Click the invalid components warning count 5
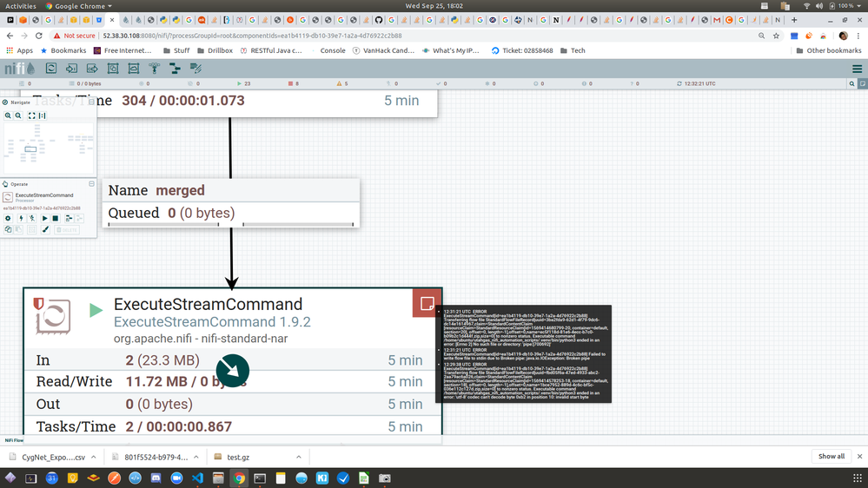The height and width of the screenshot is (488, 868). point(342,83)
